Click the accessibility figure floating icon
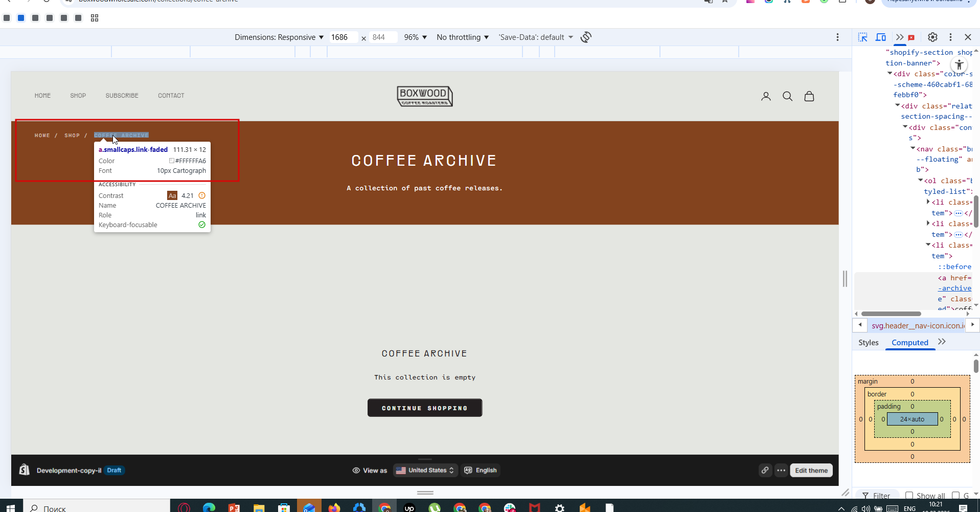 click(x=959, y=65)
